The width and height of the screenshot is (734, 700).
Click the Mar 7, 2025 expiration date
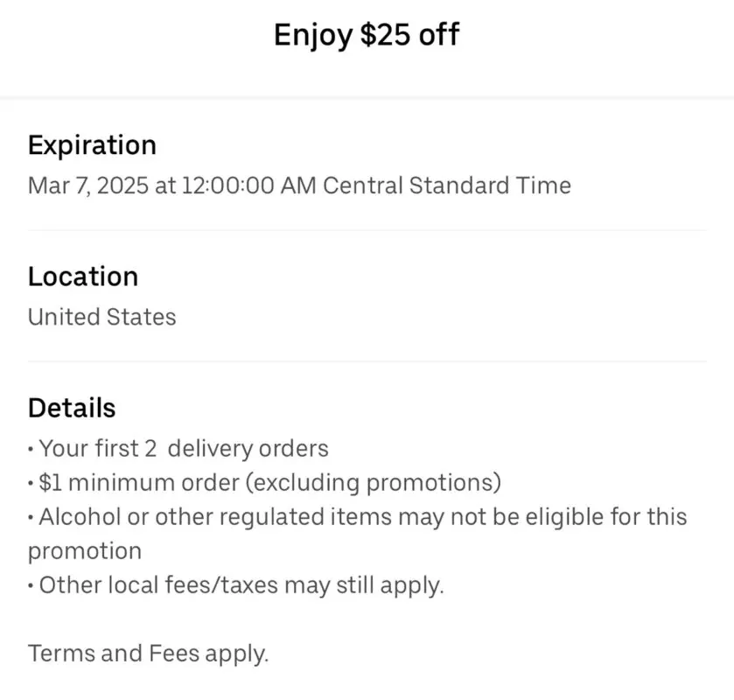[88, 185]
